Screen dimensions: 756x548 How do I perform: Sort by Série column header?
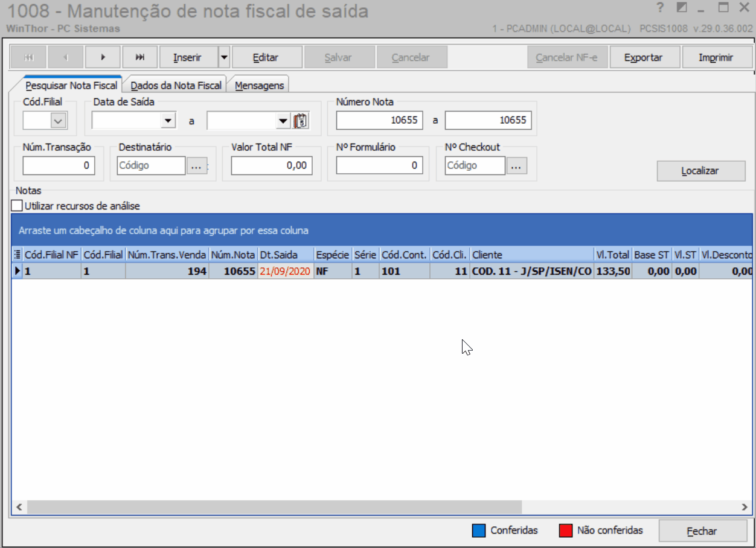pos(365,255)
